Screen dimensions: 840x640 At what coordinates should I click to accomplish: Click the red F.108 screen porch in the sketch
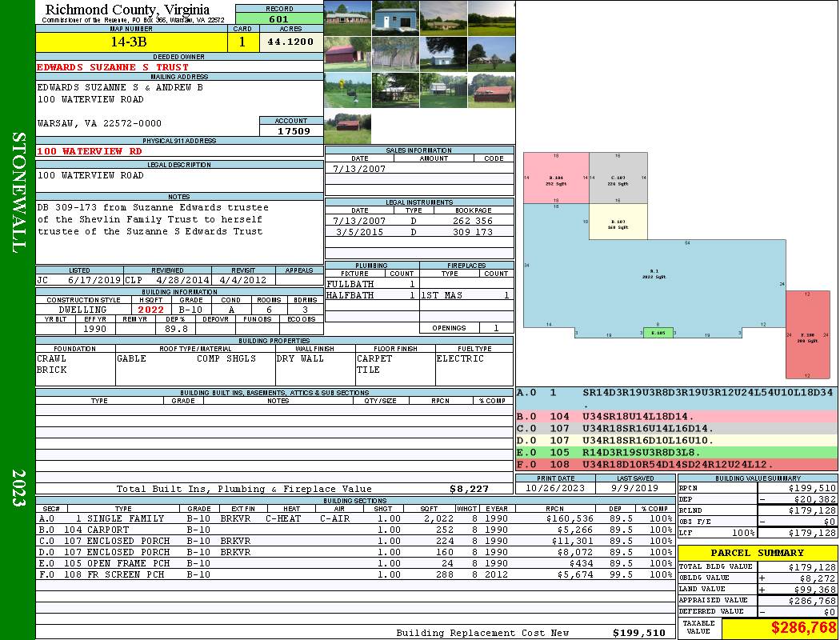[808, 335]
